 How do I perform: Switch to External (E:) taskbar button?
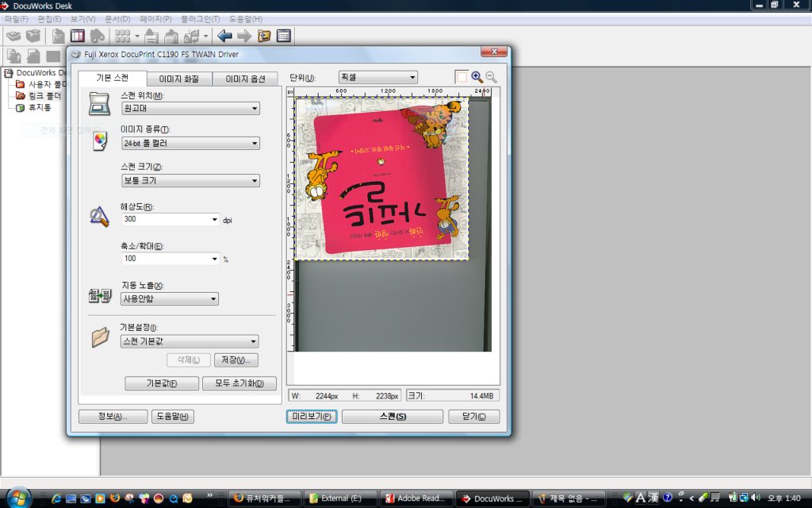point(340,498)
